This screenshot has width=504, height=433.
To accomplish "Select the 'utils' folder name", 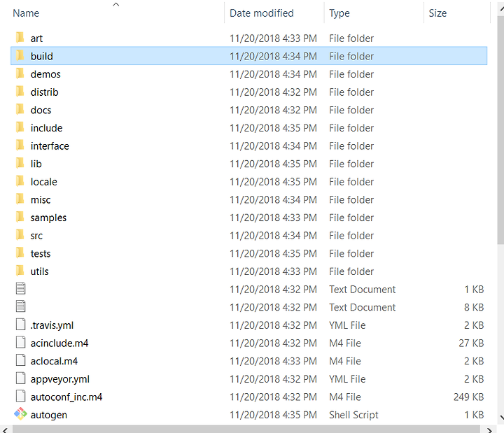I will [39, 271].
